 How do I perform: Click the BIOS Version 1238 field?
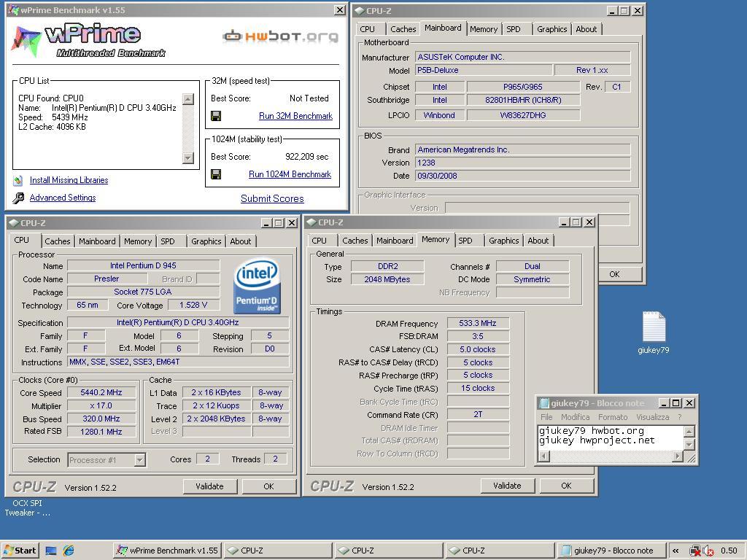pos(522,163)
